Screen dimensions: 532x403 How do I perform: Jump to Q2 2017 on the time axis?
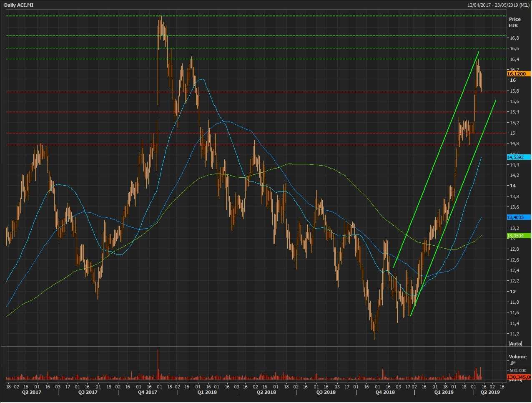point(31,392)
